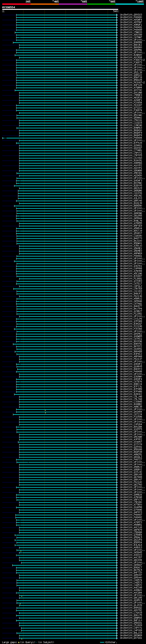
Task: Click label UniRef100_O65847
Action: pos(131,565)
